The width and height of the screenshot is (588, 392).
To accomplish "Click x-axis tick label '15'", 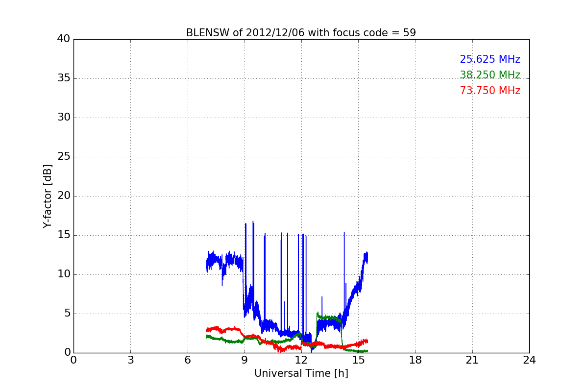I will 358,360.
